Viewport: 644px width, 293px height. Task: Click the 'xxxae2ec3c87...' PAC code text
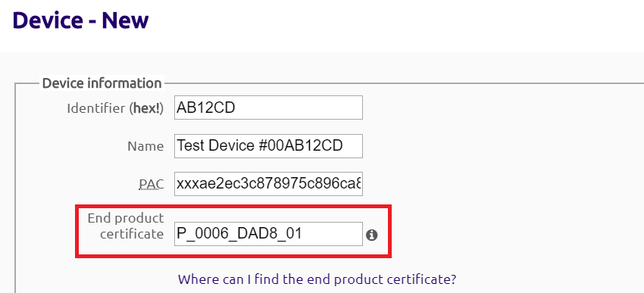click(269, 184)
